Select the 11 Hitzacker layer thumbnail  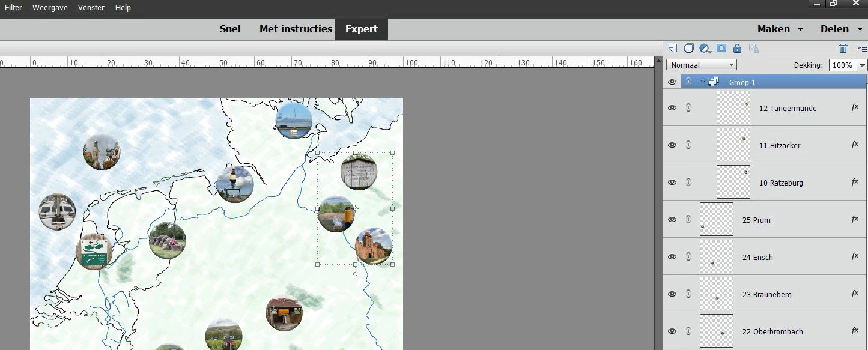pyautogui.click(x=733, y=145)
